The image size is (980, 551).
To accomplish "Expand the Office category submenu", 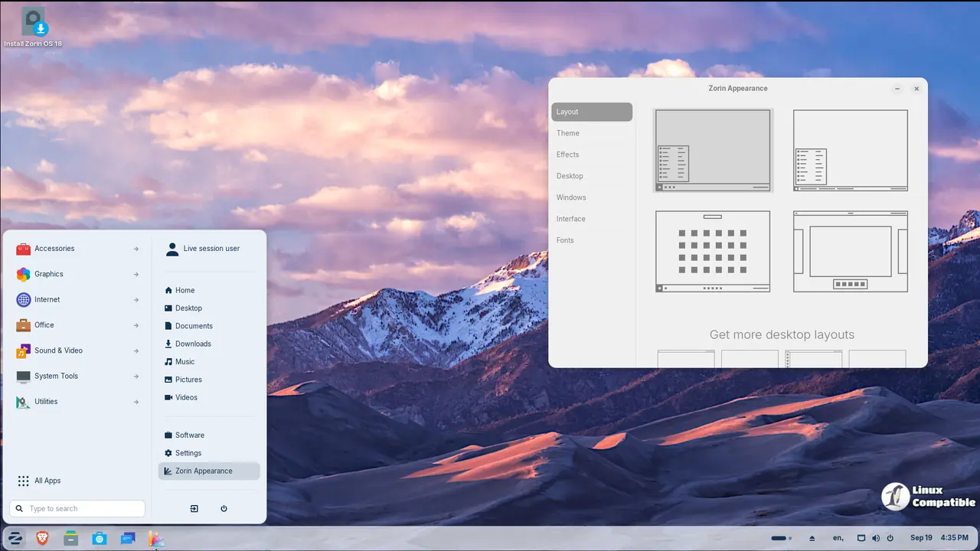I will click(44, 324).
